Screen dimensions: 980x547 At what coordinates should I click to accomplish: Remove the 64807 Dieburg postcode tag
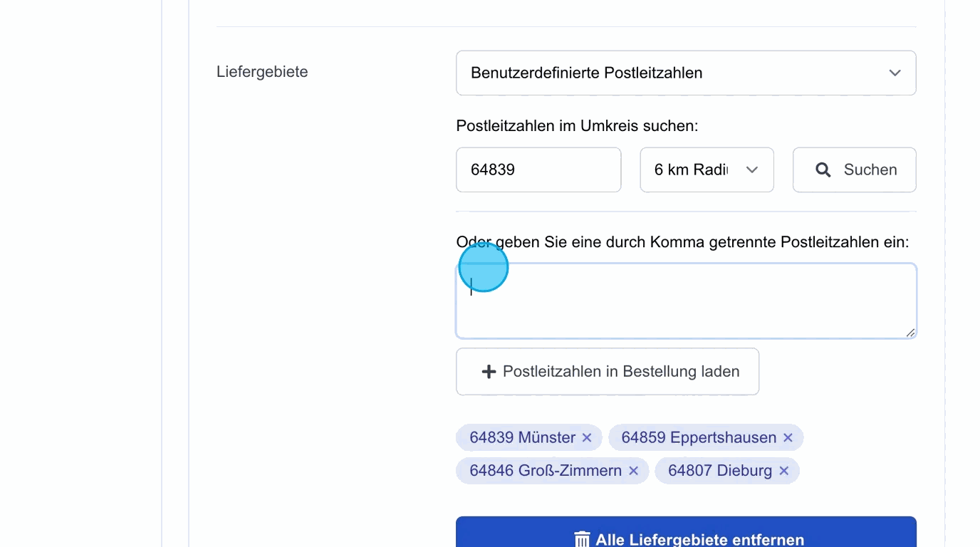(x=783, y=471)
